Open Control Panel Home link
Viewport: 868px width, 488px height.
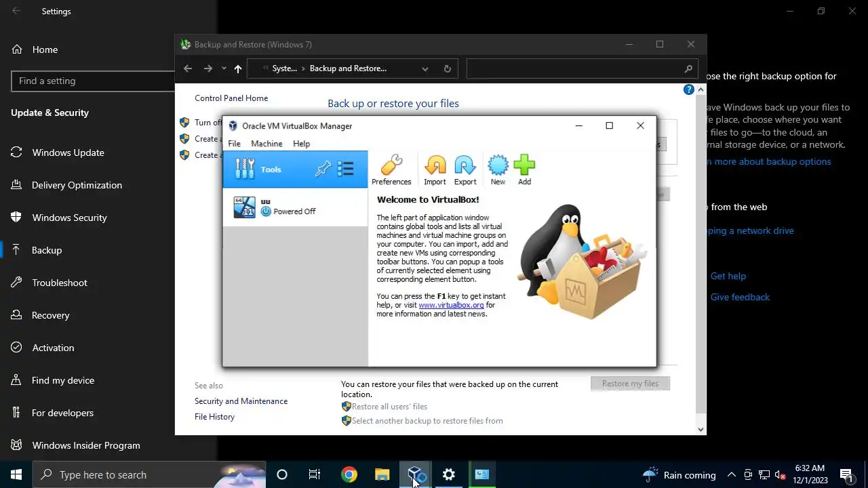231,98
